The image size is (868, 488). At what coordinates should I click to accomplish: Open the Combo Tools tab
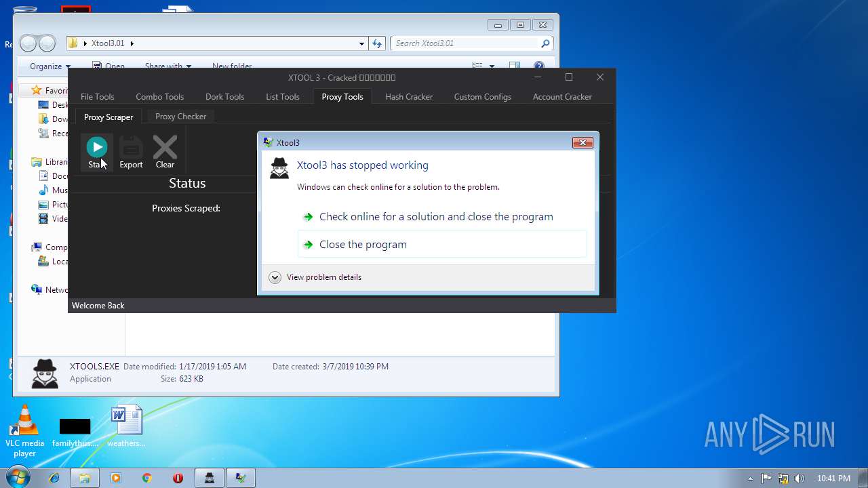(x=159, y=97)
